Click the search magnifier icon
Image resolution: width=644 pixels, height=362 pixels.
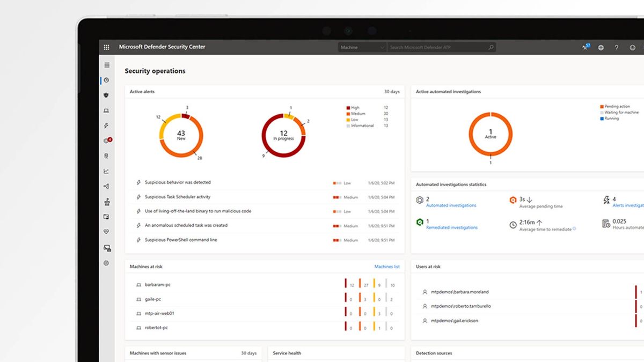coord(491,47)
